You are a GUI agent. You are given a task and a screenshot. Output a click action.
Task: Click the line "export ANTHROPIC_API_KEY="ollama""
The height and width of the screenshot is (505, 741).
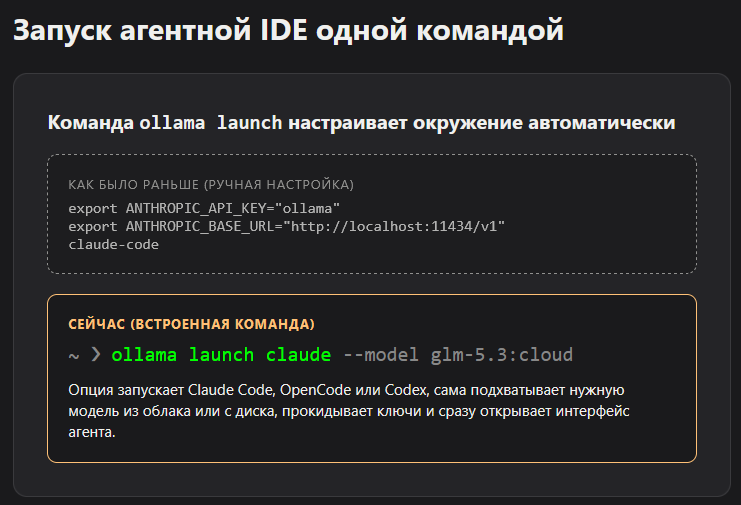204,208
